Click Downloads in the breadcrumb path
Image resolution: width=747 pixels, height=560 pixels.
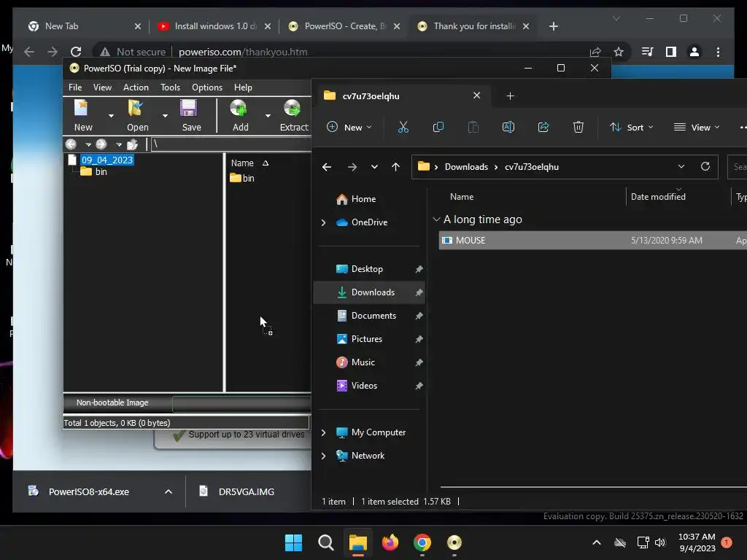click(x=466, y=167)
